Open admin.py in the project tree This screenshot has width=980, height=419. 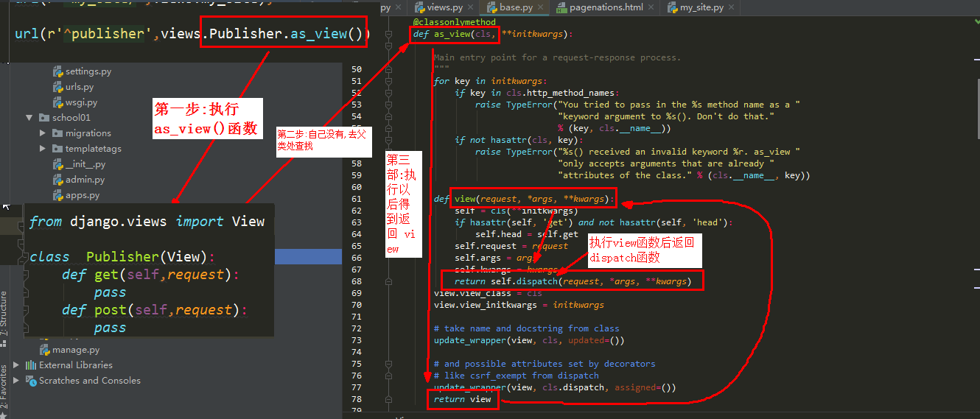tap(85, 180)
